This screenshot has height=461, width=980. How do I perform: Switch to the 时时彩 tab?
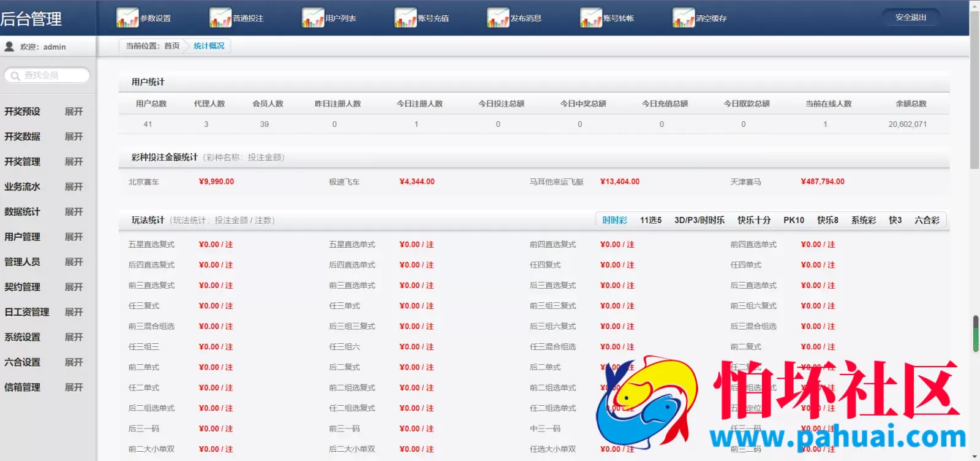coord(614,220)
